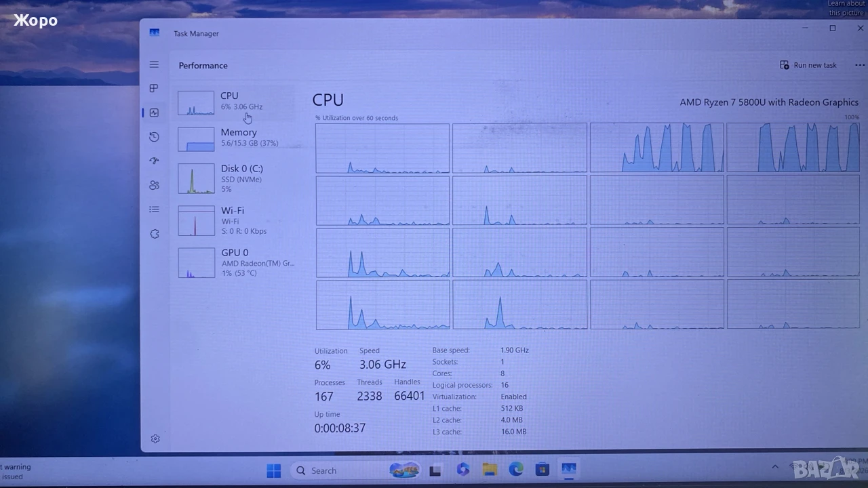Click the CPU usage mini graph thumbnail
The width and height of the screenshot is (868, 488).
[x=196, y=103]
